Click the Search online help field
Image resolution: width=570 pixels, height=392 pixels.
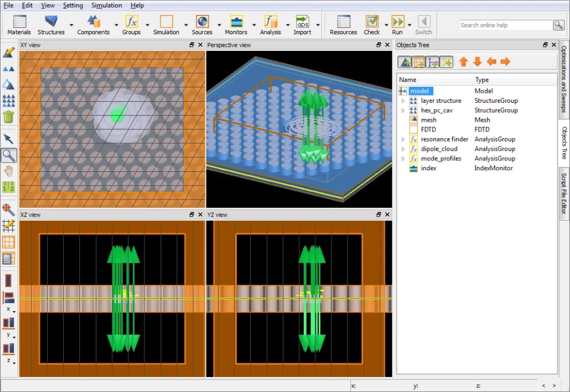click(x=506, y=25)
